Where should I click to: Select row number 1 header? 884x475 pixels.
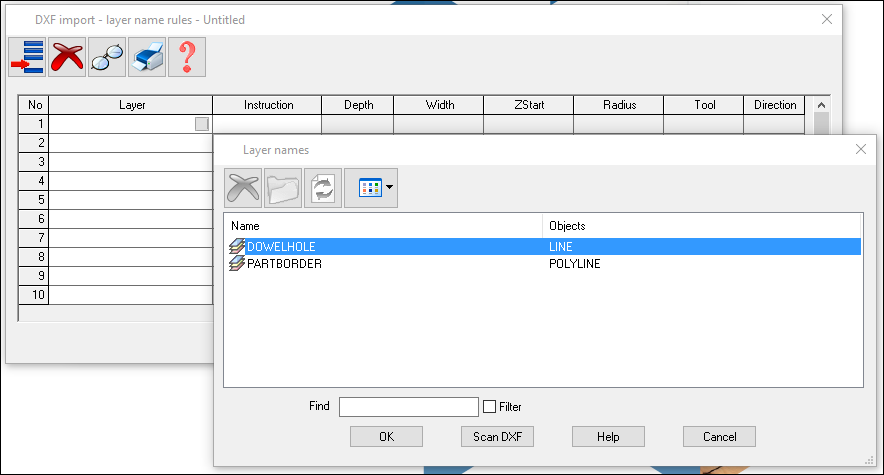click(x=34, y=124)
